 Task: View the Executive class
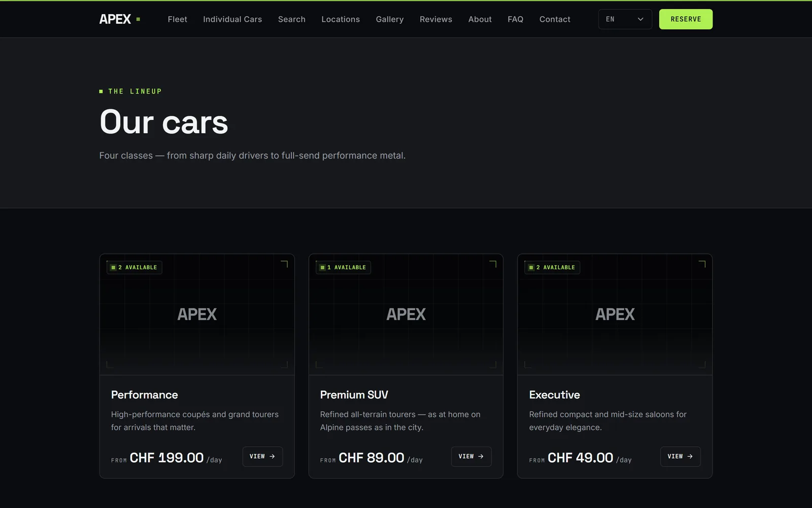pyautogui.click(x=680, y=456)
